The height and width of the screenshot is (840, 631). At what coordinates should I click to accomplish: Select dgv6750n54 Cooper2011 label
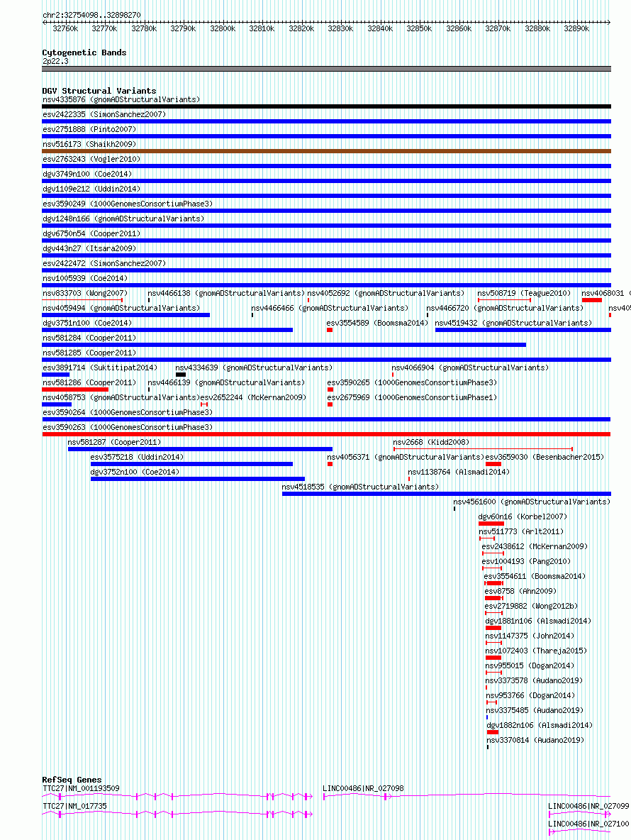pos(91,234)
